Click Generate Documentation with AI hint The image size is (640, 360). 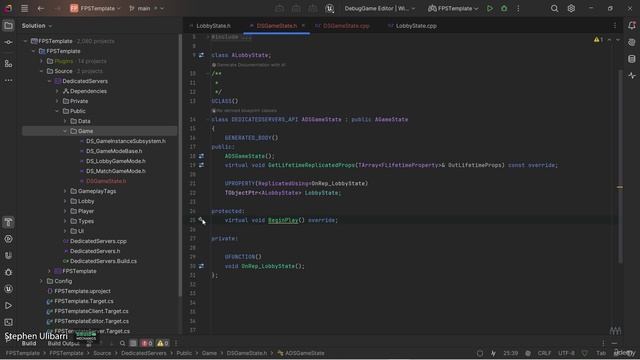(x=248, y=65)
